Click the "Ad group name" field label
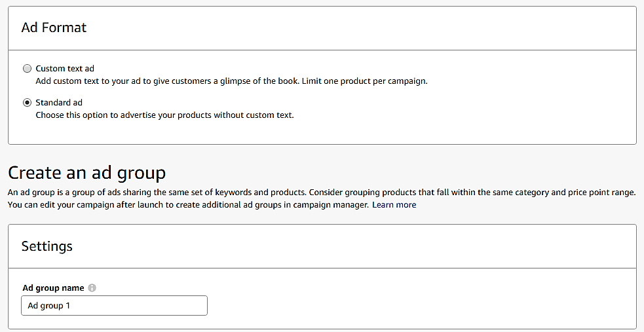Screen dimensions: 644x332 pyautogui.click(x=53, y=288)
